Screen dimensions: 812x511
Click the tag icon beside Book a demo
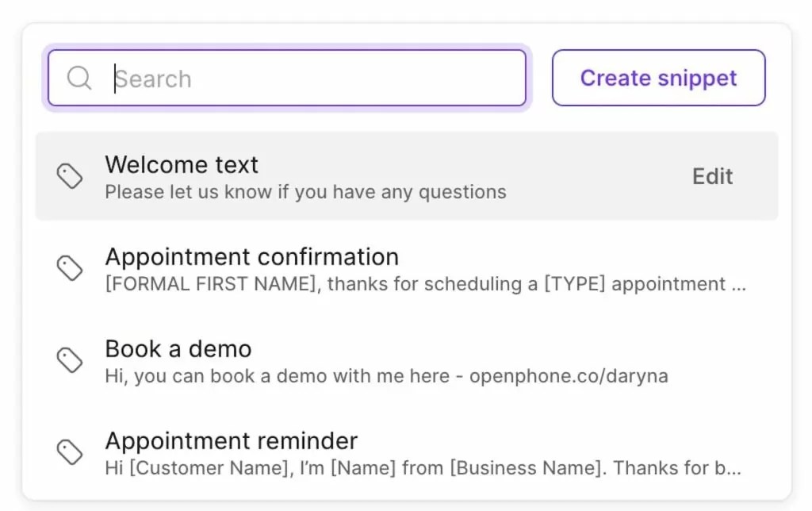point(70,360)
